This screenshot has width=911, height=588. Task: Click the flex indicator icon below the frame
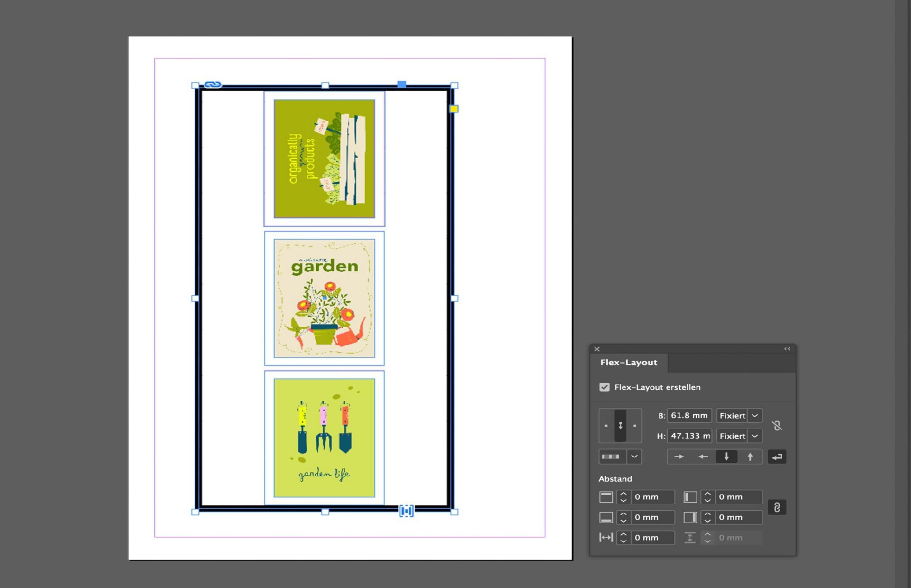coord(407,512)
